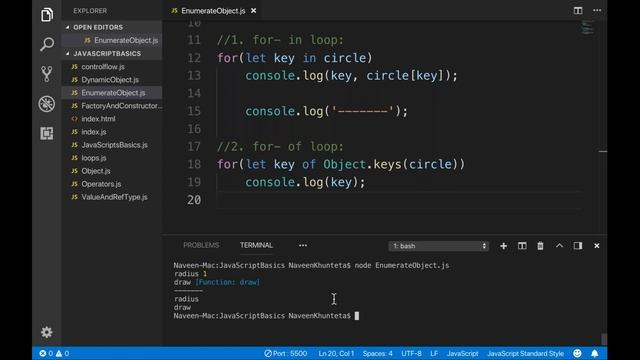Screen dimensions: 640x360
Task: Click the '//1. for- in loop:' comment
Action: (x=280, y=40)
